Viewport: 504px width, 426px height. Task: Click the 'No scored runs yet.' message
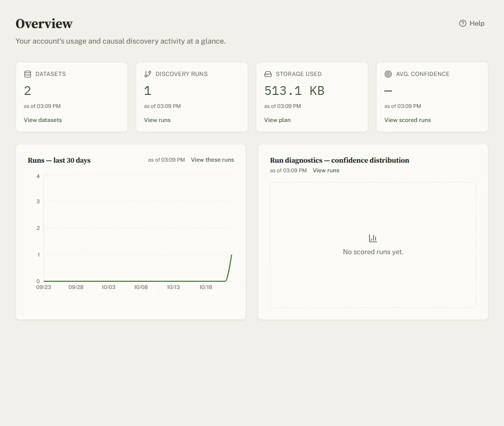pyautogui.click(x=373, y=252)
